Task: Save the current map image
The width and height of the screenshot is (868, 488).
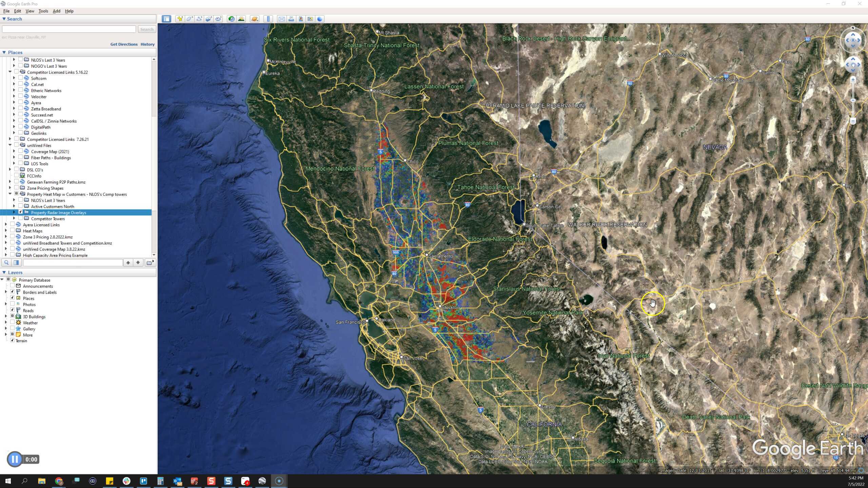Action: pyautogui.click(x=301, y=19)
